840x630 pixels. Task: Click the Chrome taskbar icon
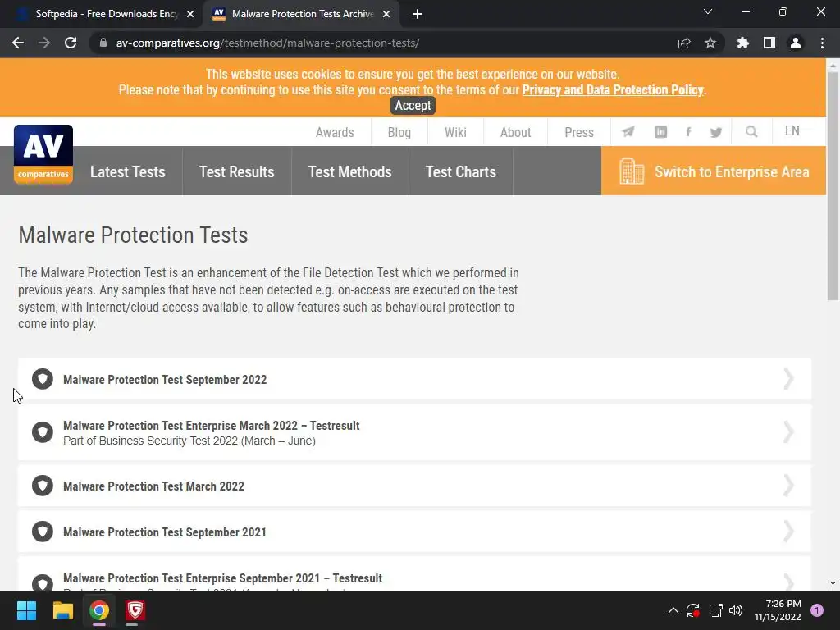(99, 610)
